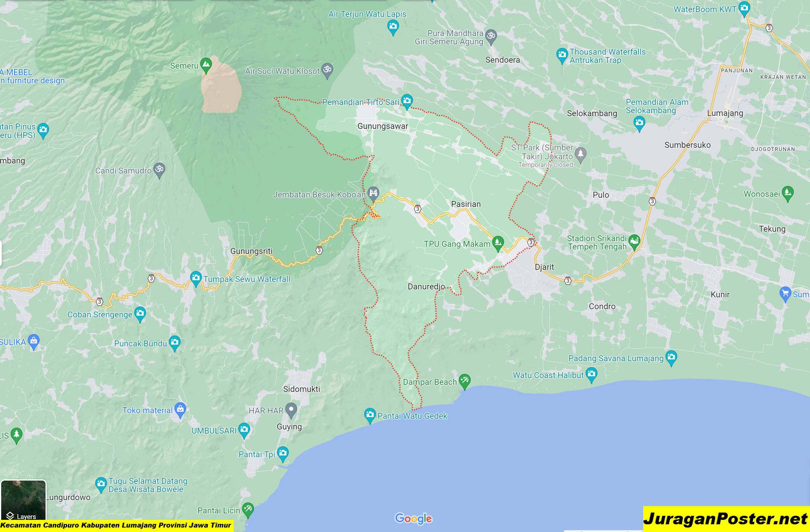Viewport: 810px width, 532px height.
Task: Click the Candi Samudro temple marker
Action: (160, 170)
